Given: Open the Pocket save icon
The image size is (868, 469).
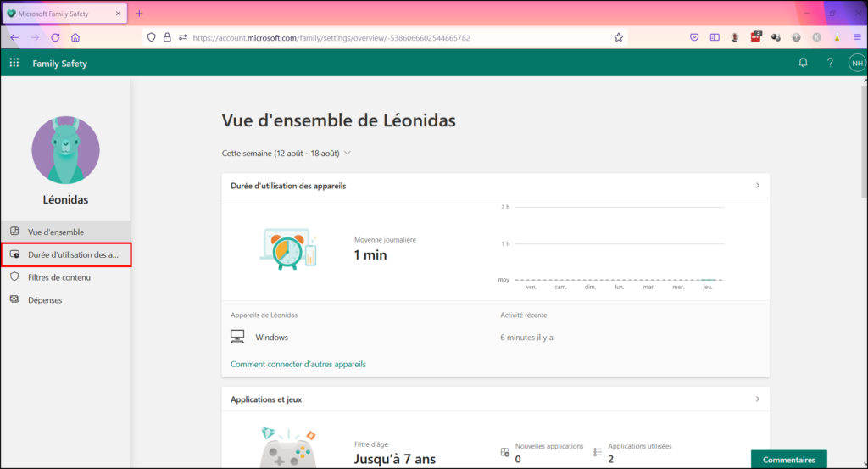Looking at the screenshot, I should pyautogui.click(x=694, y=37).
